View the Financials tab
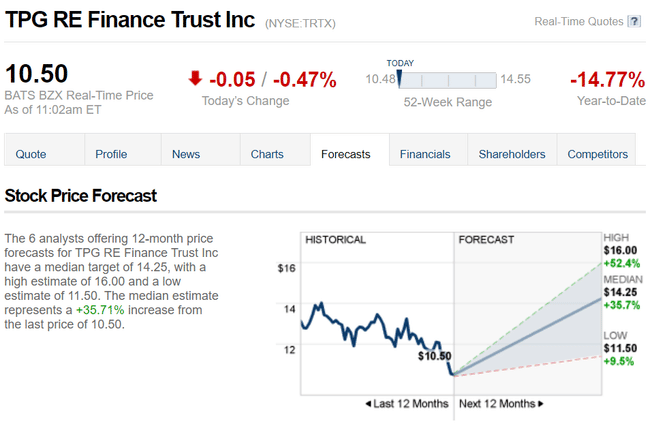This screenshot has height=426, width=650. 425,154
